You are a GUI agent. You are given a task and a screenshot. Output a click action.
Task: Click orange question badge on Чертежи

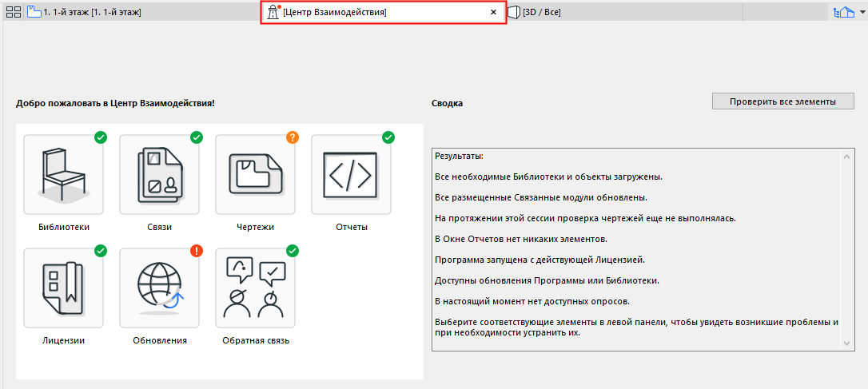[x=293, y=137]
